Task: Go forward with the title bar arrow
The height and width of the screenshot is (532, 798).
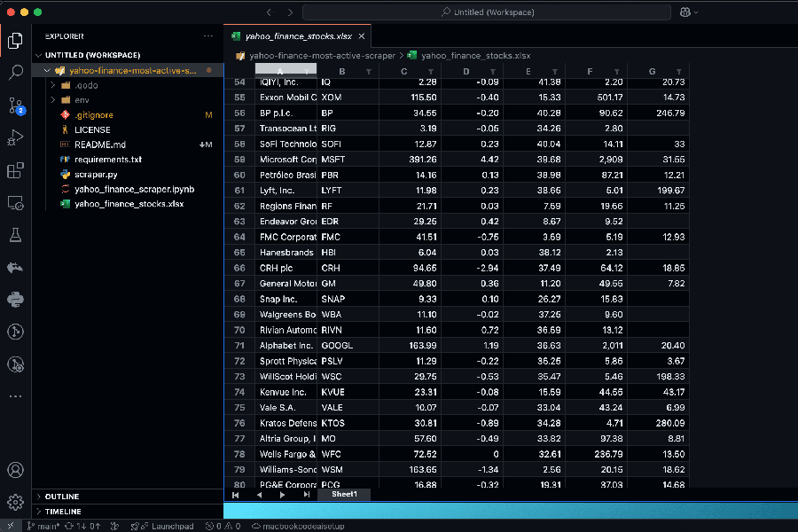Action: click(x=290, y=12)
